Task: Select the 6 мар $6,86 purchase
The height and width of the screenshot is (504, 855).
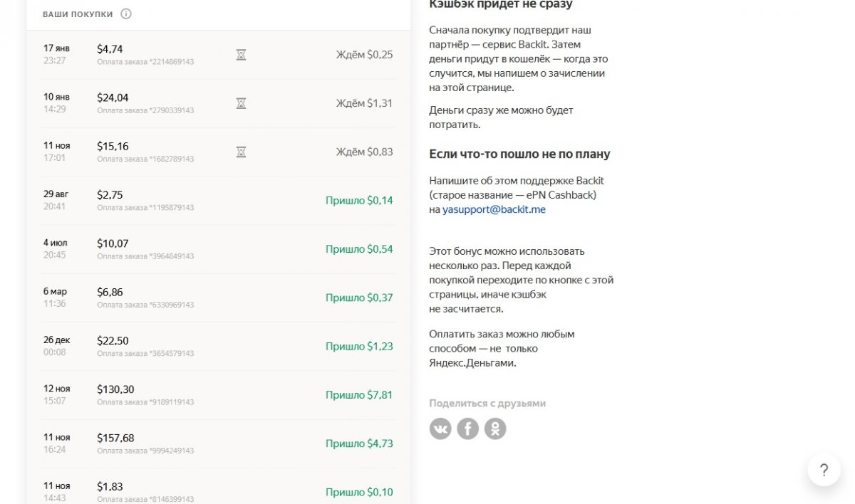Action: (214, 298)
